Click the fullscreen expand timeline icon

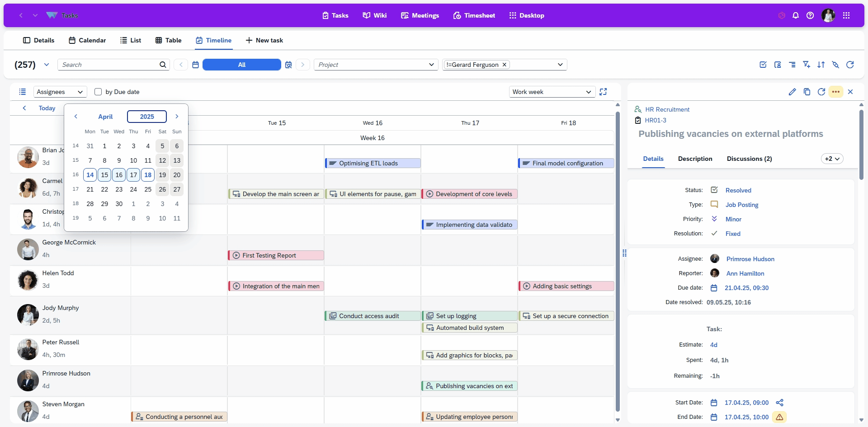click(603, 92)
